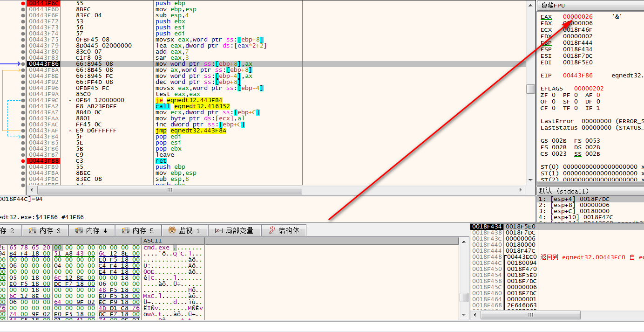Switch to the 内存 3 dump tab
Screen dimensions: 644x332
[45, 230]
